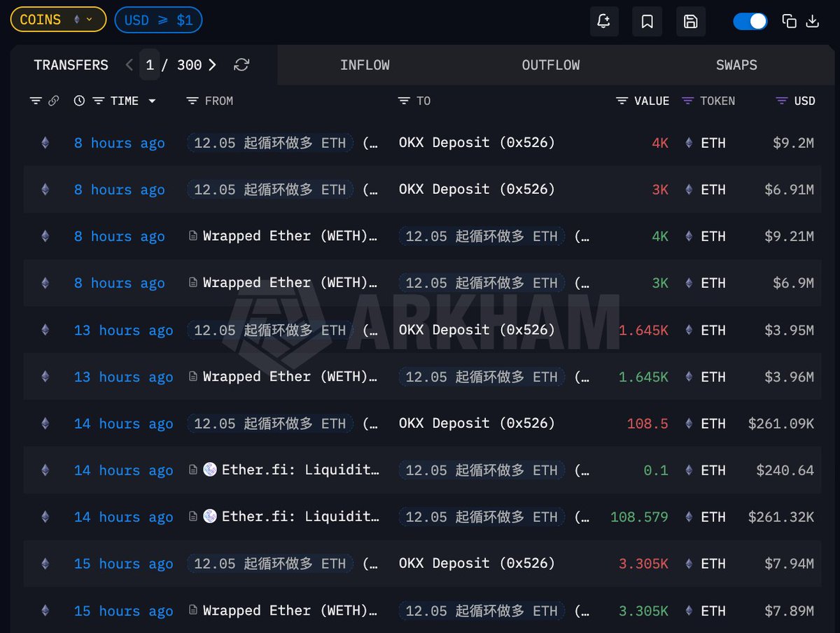This screenshot has height=633, width=840.
Task: Open OKX Deposit (0x526) in $9.2M row
Action: 477,143
